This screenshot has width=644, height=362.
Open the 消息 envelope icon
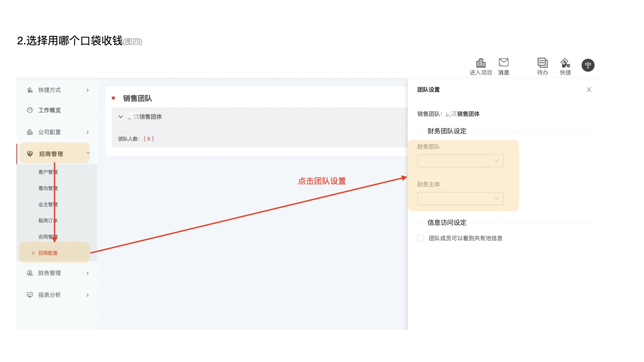tap(503, 63)
